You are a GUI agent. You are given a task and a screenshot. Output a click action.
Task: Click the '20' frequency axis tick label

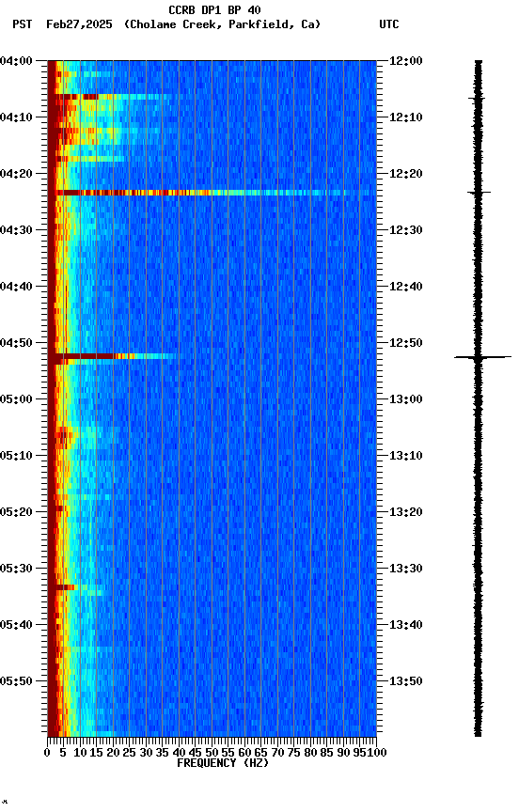(113, 753)
